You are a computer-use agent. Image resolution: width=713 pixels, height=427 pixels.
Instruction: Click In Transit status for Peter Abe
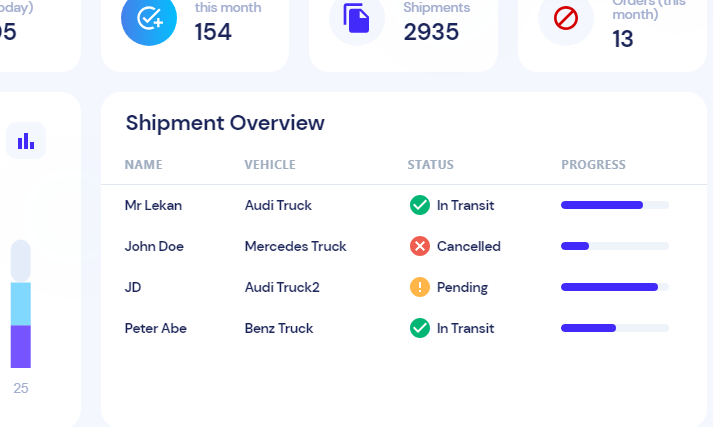coord(466,328)
